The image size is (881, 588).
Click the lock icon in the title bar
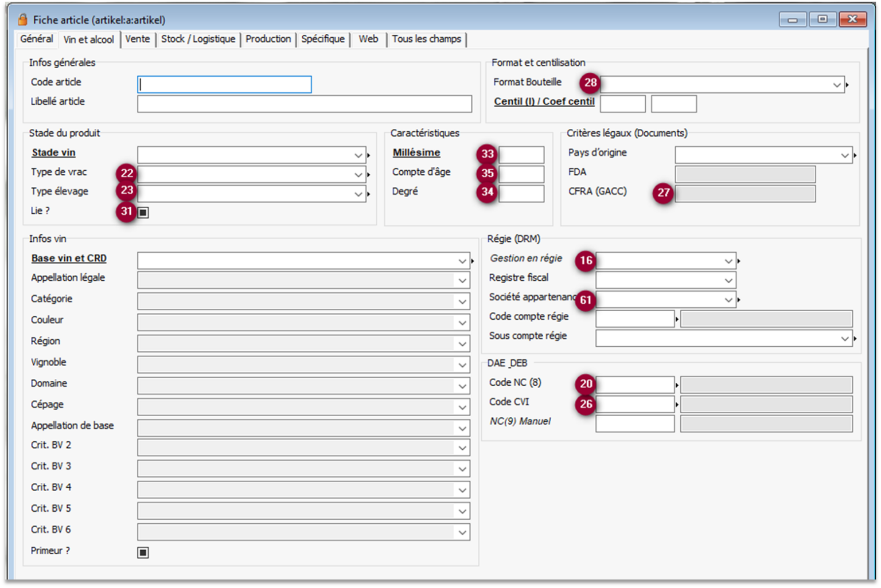pyautogui.click(x=22, y=20)
